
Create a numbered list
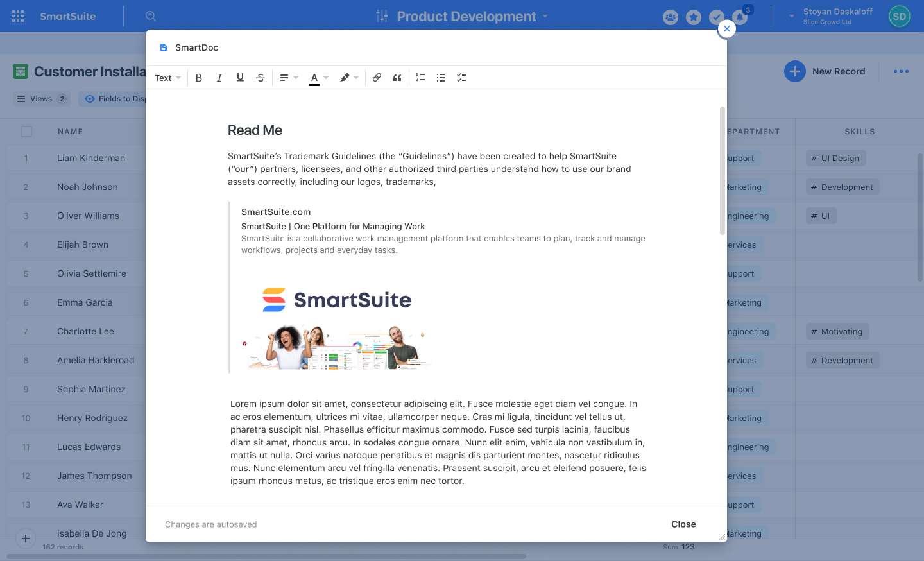420,78
